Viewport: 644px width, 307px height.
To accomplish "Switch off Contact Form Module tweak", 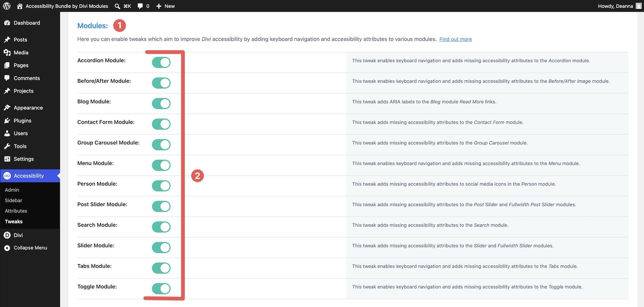I will (161, 124).
